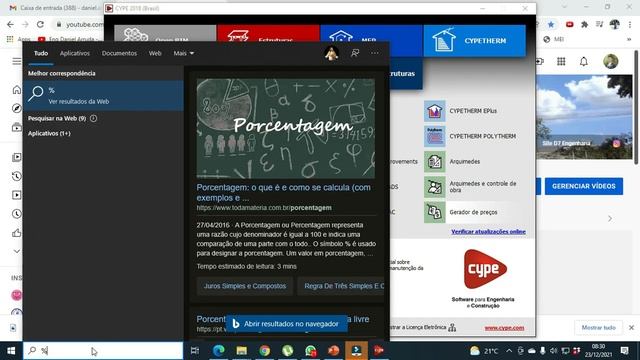Open Estruturas tab in CYPE window

tap(268, 33)
